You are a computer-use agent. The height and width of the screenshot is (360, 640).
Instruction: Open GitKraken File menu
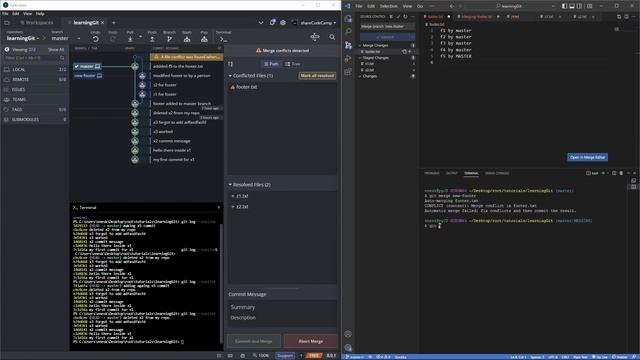[x=5, y=13]
